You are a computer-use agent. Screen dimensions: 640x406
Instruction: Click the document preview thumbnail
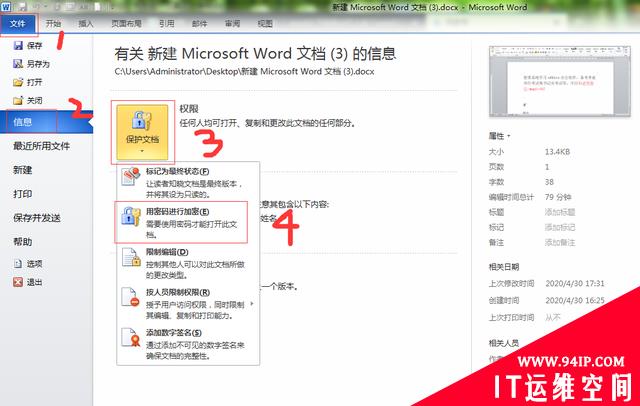coord(560,82)
